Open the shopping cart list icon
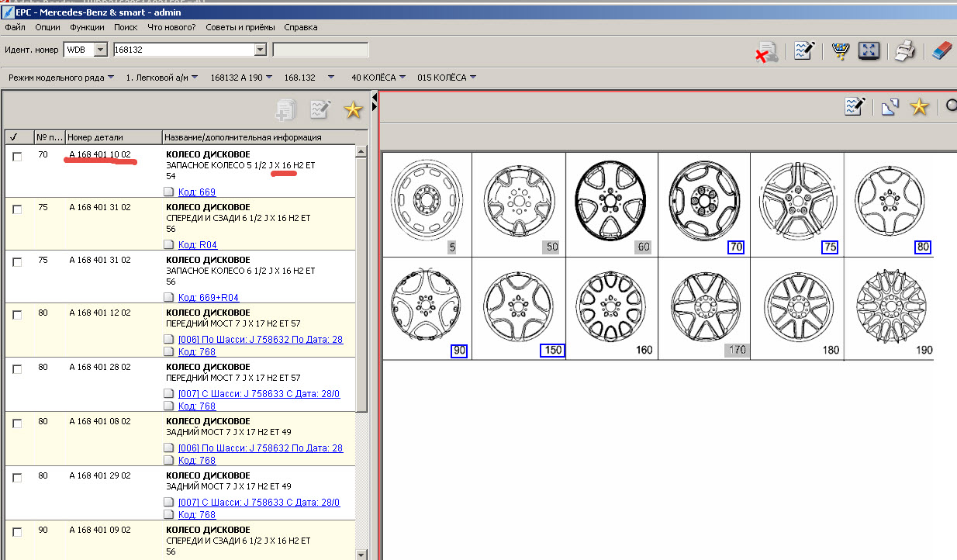Viewport: 957px width, 560px height. point(840,51)
